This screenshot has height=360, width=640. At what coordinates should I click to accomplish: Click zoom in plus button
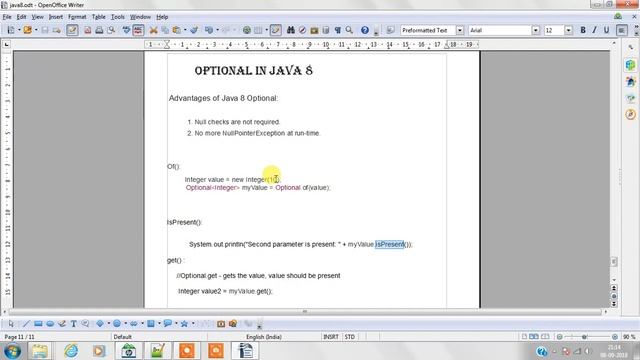pyautogui.click(x=615, y=337)
